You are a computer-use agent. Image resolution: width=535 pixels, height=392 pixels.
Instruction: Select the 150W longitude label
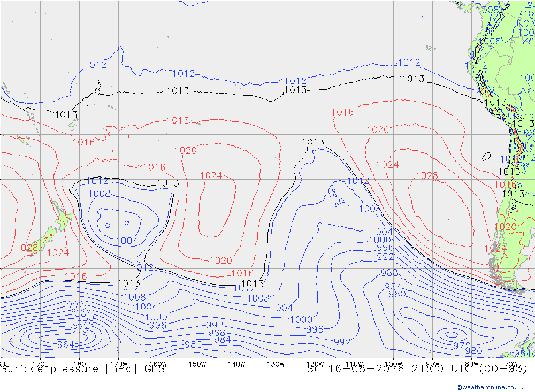[197, 364]
